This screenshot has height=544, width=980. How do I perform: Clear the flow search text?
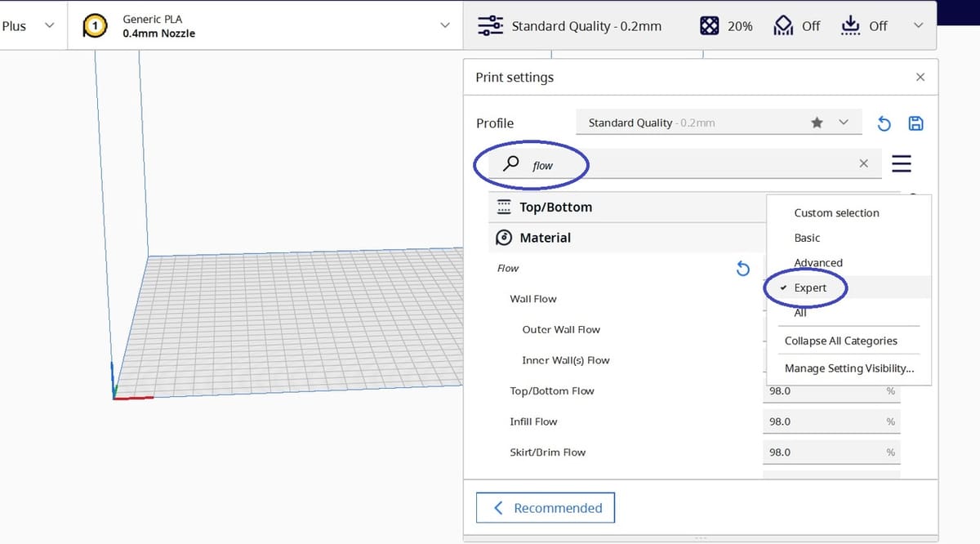pyautogui.click(x=863, y=163)
